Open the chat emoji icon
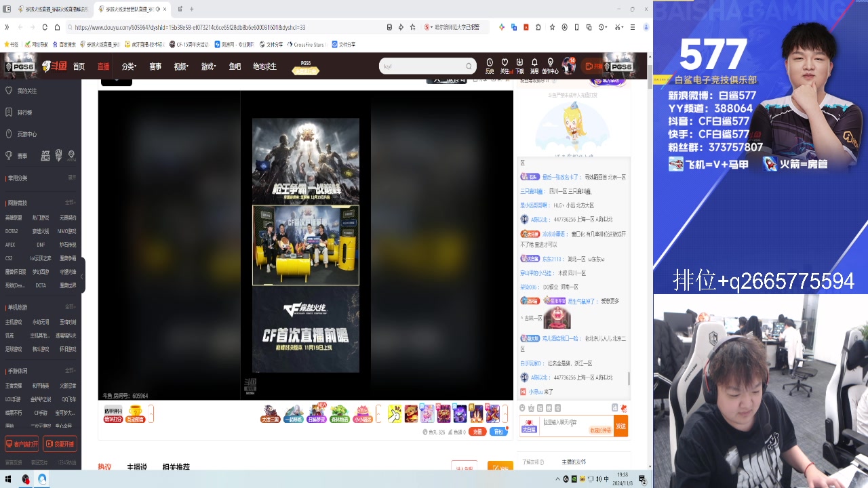 pos(522,408)
